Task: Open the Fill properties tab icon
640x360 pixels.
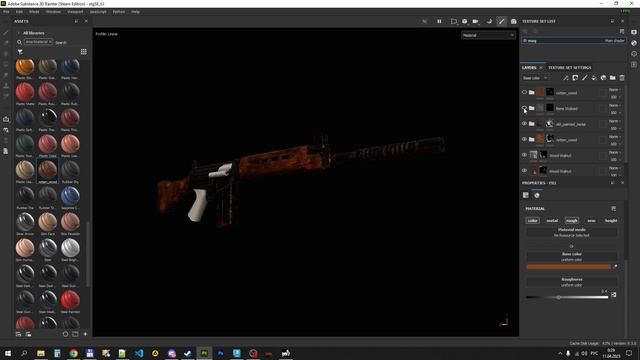Action: coord(526,196)
